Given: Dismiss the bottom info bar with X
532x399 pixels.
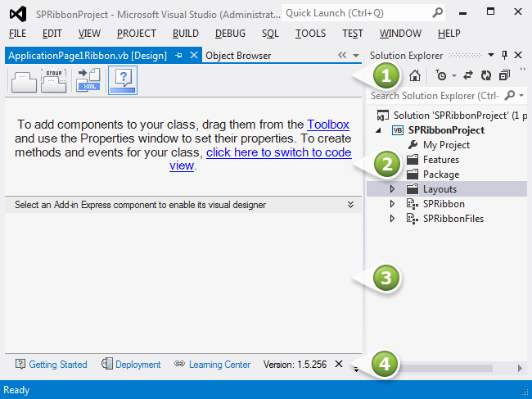Looking at the screenshot, I should coord(339,364).
